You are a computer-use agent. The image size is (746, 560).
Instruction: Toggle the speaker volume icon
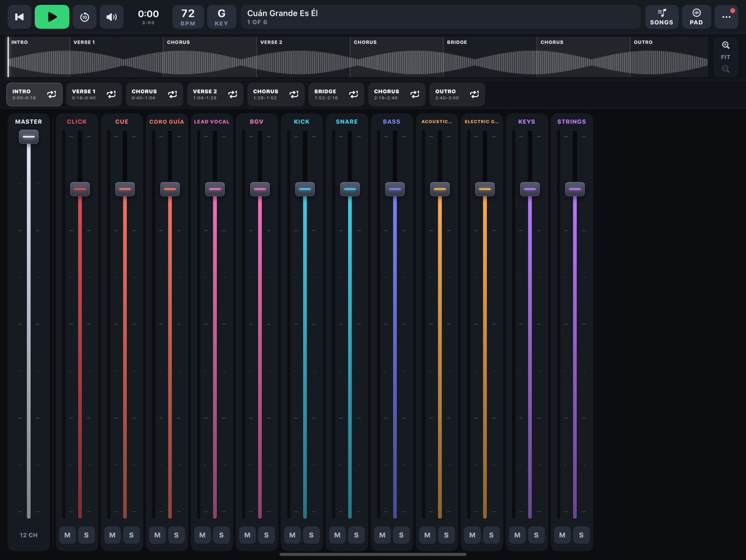pos(112,17)
